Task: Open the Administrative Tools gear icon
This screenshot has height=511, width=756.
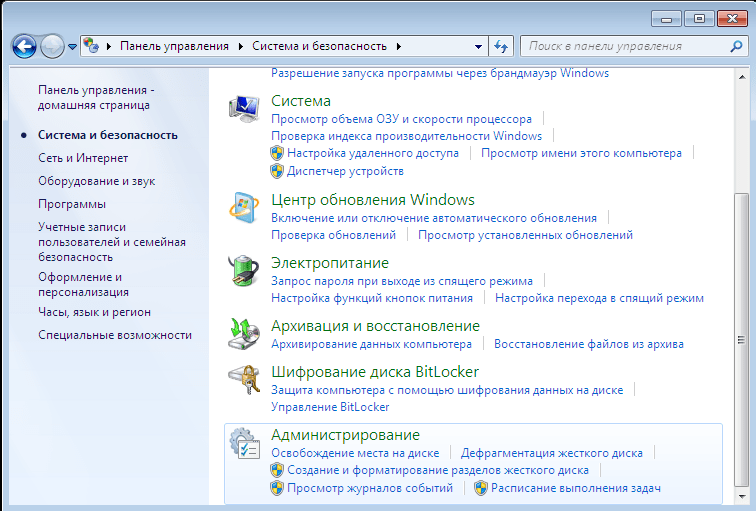Action: (244, 443)
